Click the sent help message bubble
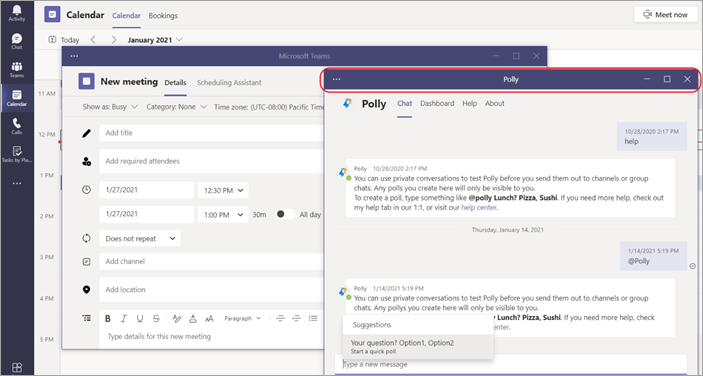 [x=652, y=136]
